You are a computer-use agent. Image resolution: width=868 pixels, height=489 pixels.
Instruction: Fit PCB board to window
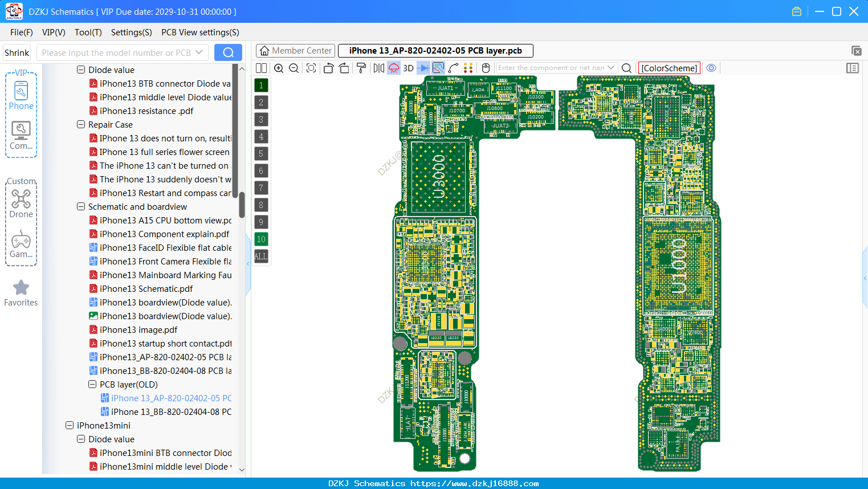pos(311,68)
